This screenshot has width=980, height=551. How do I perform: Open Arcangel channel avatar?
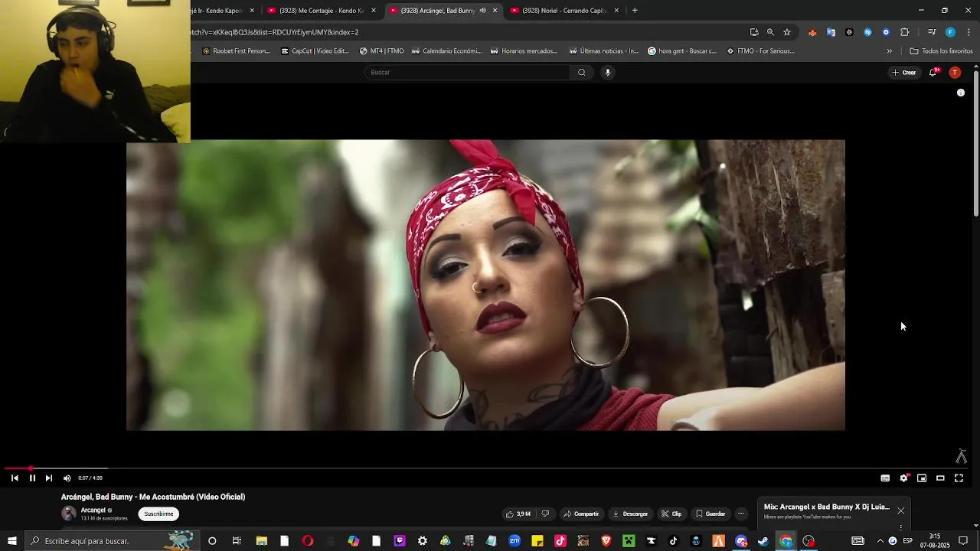click(x=69, y=514)
